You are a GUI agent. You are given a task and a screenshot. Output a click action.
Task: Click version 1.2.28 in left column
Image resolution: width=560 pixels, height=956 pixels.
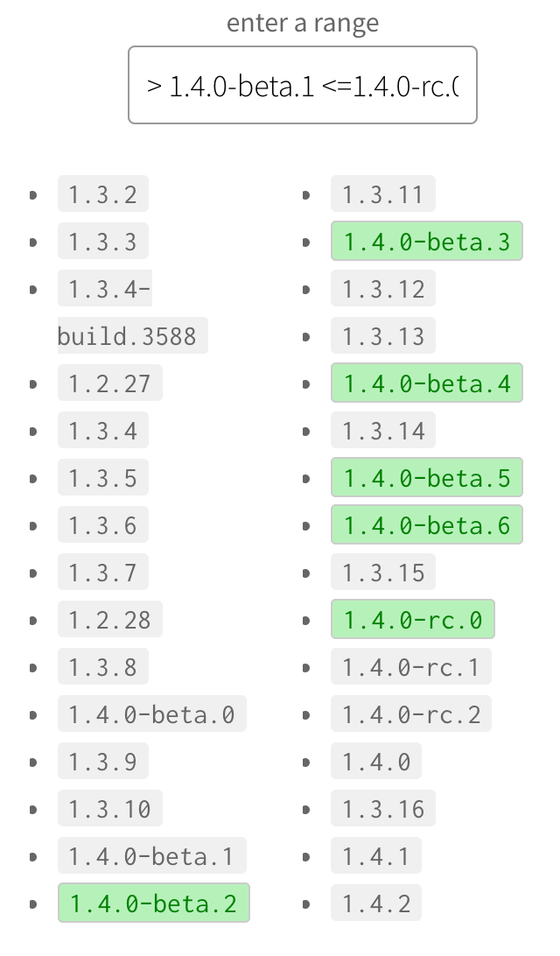click(109, 619)
